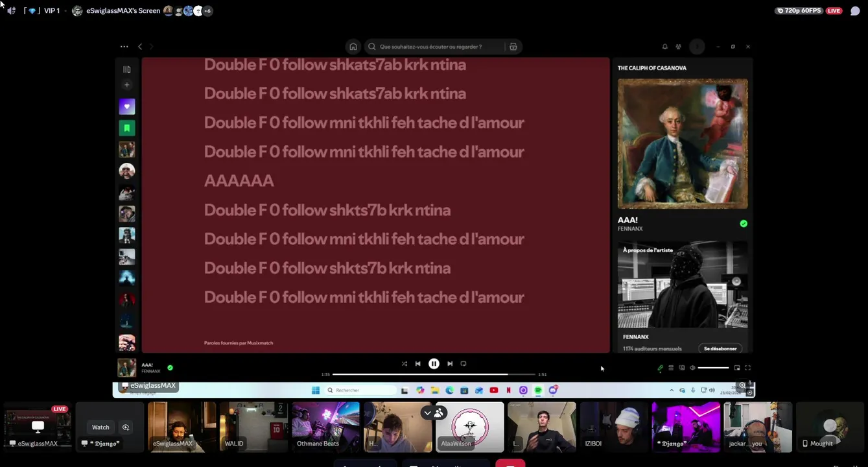Click the now-playing thumbnail in the bottom bar
Image resolution: width=868 pixels, height=467 pixels.
click(127, 368)
